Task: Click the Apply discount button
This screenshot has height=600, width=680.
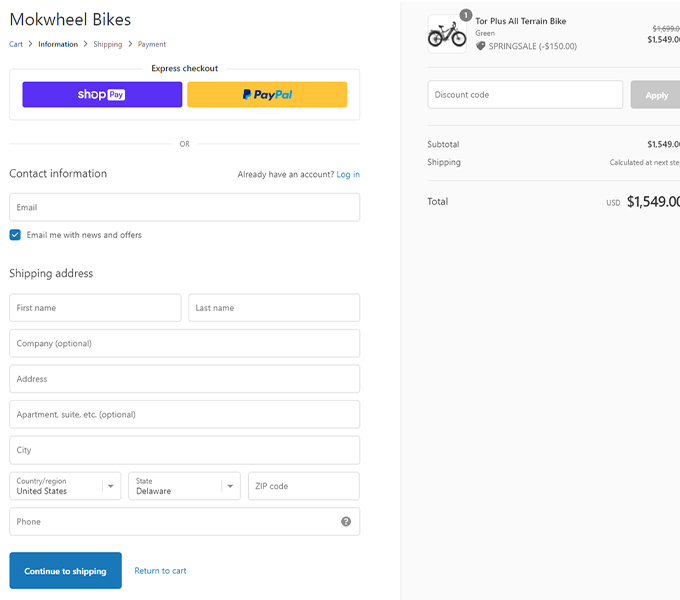Action: [656, 95]
